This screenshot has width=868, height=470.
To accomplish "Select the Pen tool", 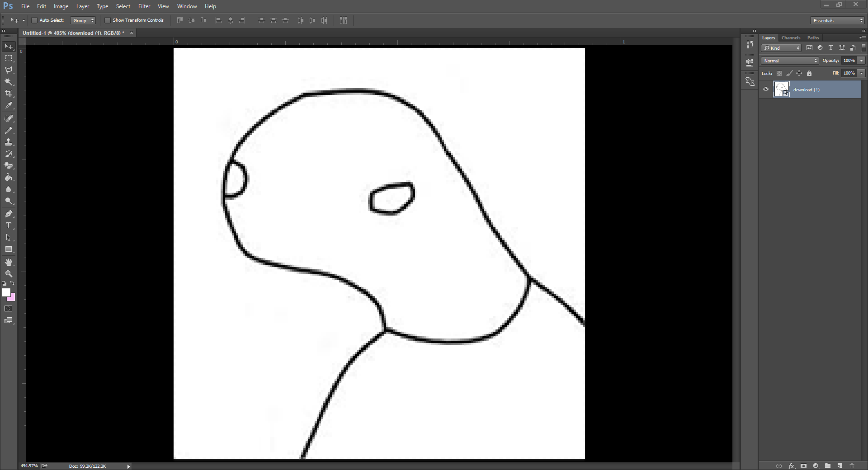I will (9, 214).
